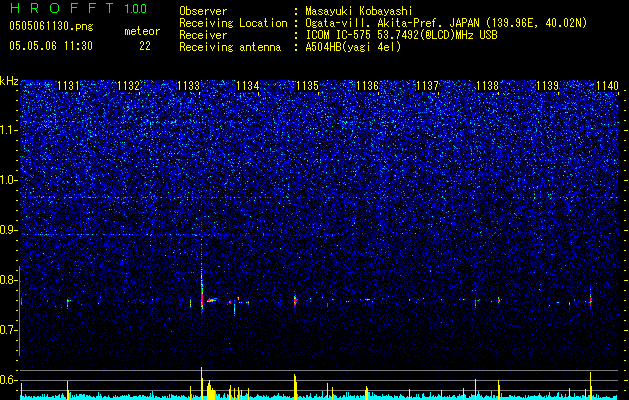Select the Ogata-vill. Akita-Pref. JAPAN location text
Image resolution: width=629 pixels, height=400 pixels.
(446, 24)
